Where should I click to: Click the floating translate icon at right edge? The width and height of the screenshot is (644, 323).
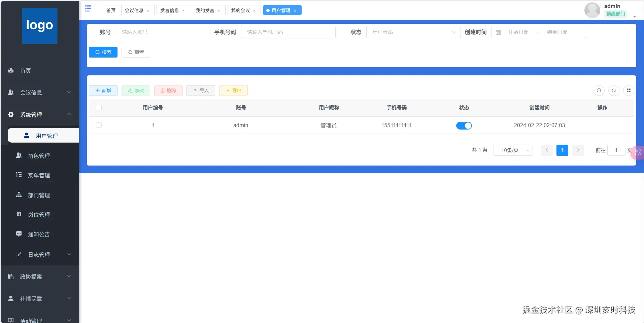637,152
